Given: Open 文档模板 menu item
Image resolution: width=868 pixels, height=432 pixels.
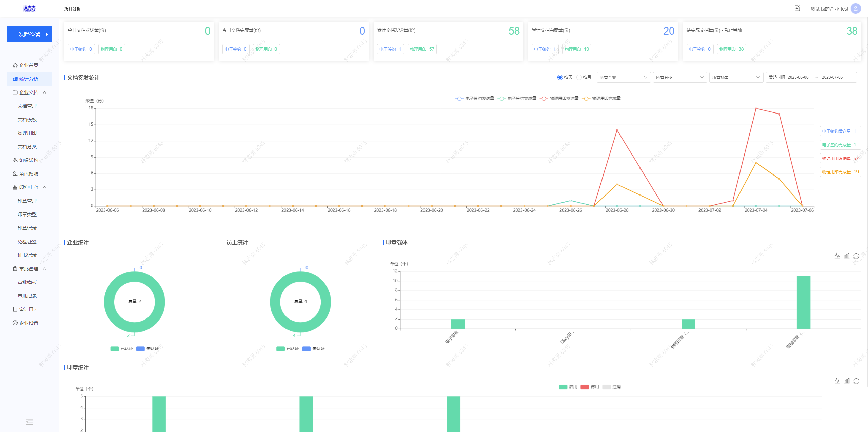Looking at the screenshot, I should 27,120.
